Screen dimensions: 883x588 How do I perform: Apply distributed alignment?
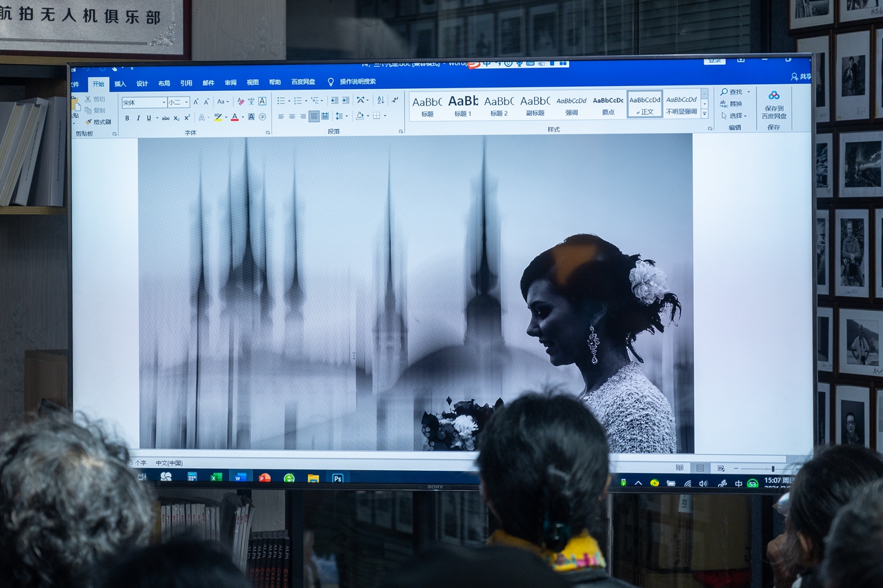tap(325, 116)
